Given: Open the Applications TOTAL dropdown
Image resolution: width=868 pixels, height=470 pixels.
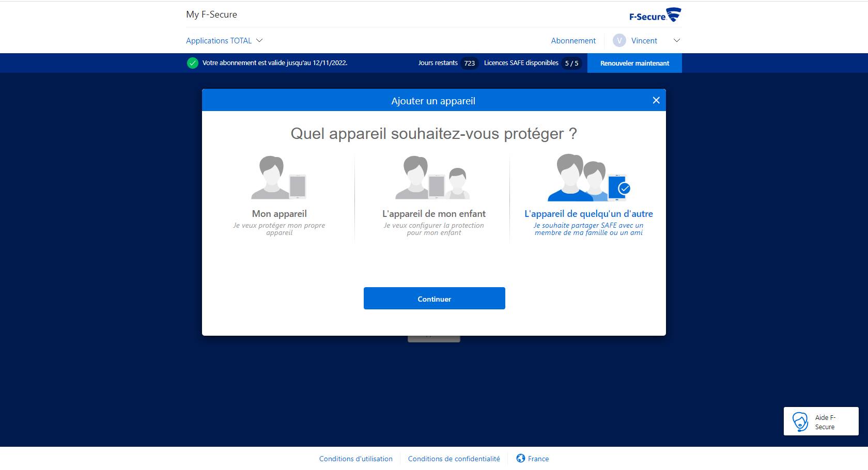Looking at the screenshot, I should coord(224,41).
